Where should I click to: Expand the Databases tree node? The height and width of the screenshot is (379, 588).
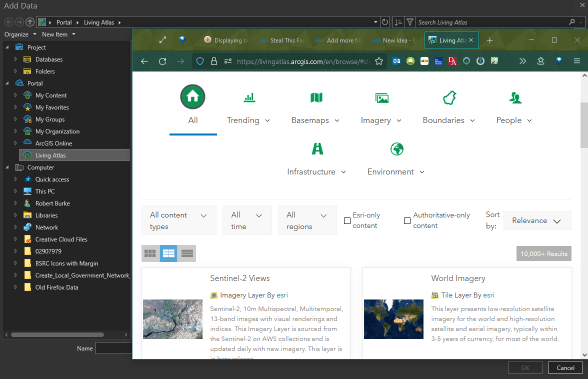click(15, 59)
